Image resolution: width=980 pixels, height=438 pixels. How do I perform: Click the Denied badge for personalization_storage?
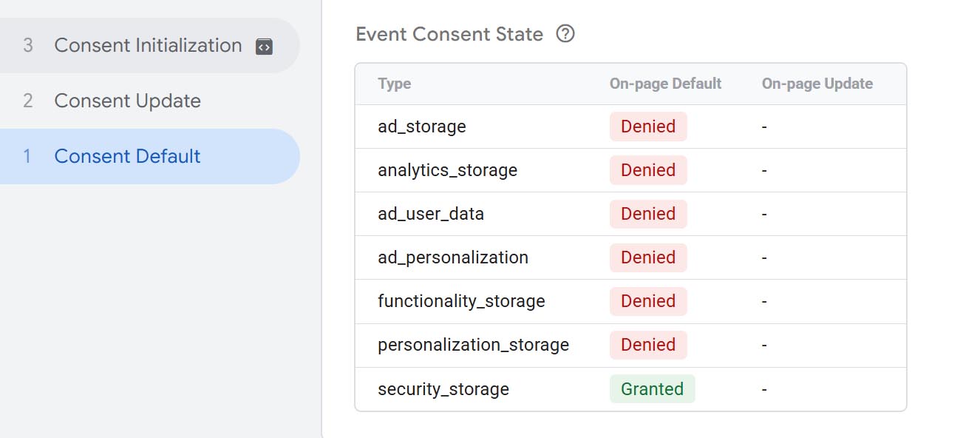(x=648, y=345)
